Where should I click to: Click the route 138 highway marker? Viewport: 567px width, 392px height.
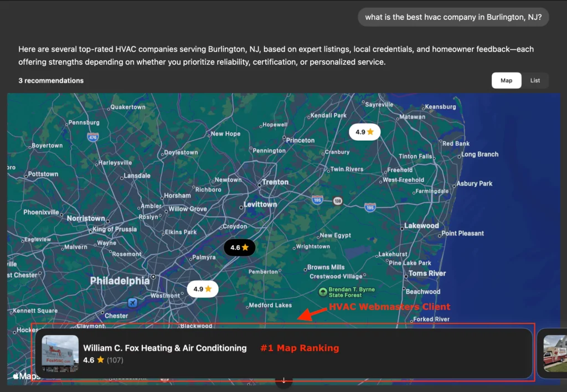(x=337, y=200)
